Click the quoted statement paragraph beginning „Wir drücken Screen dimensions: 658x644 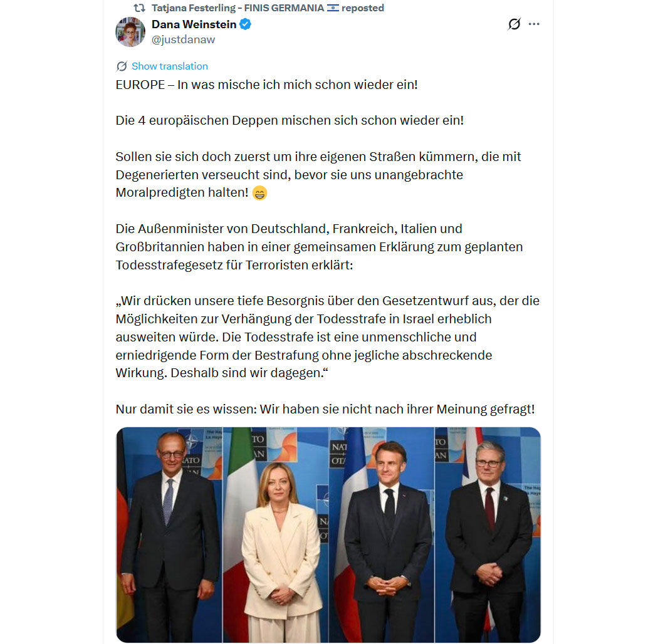(328, 337)
